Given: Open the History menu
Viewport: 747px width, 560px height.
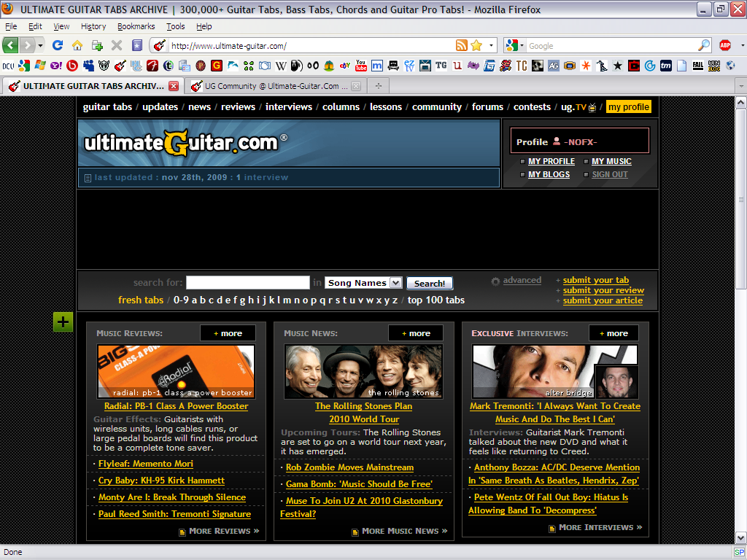Looking at the screenshot, I should (x=93, y=26).
